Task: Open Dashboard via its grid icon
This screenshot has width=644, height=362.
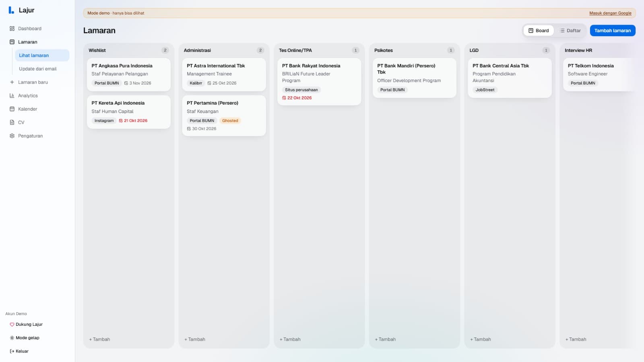Action: click(x=12, y=29)
